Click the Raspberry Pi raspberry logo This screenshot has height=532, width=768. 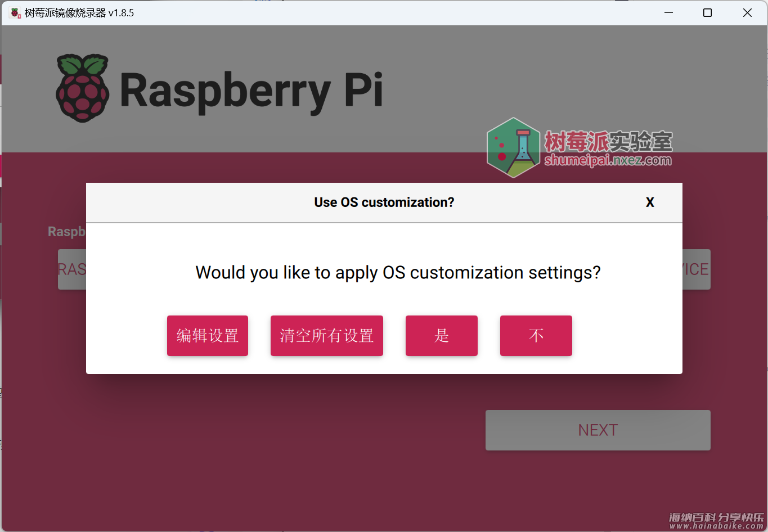(83, 88)
